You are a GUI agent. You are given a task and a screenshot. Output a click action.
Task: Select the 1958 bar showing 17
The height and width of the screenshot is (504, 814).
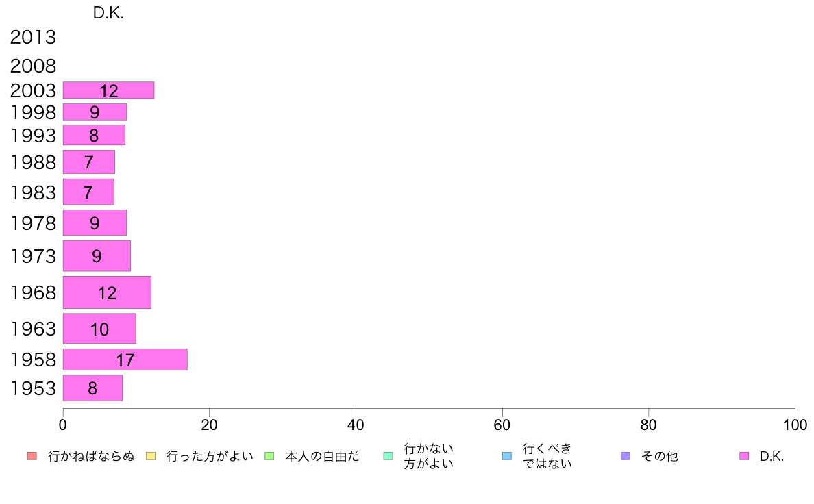click(125, 360)
